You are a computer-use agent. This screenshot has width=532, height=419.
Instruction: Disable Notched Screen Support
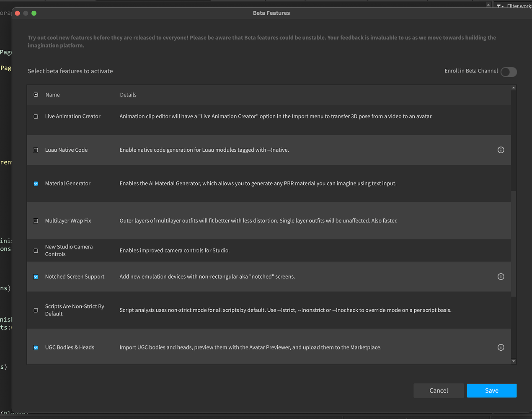36,277
